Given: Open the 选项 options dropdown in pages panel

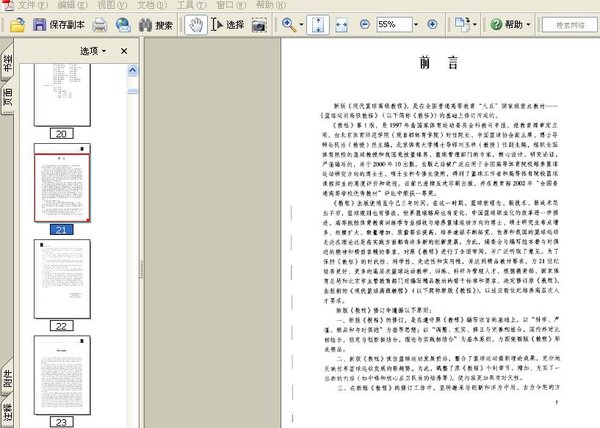Looking at the screenshot, I should tap(93, 51).
